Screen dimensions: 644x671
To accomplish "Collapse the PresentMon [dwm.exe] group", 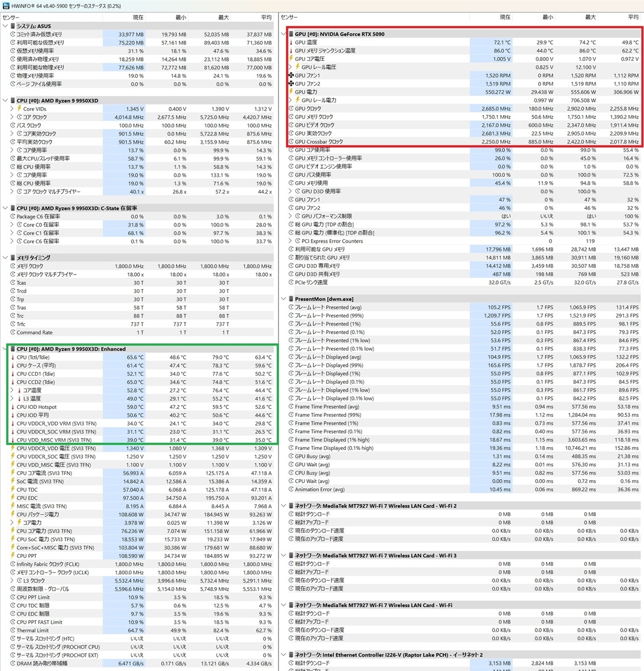I will coord(284,299).
